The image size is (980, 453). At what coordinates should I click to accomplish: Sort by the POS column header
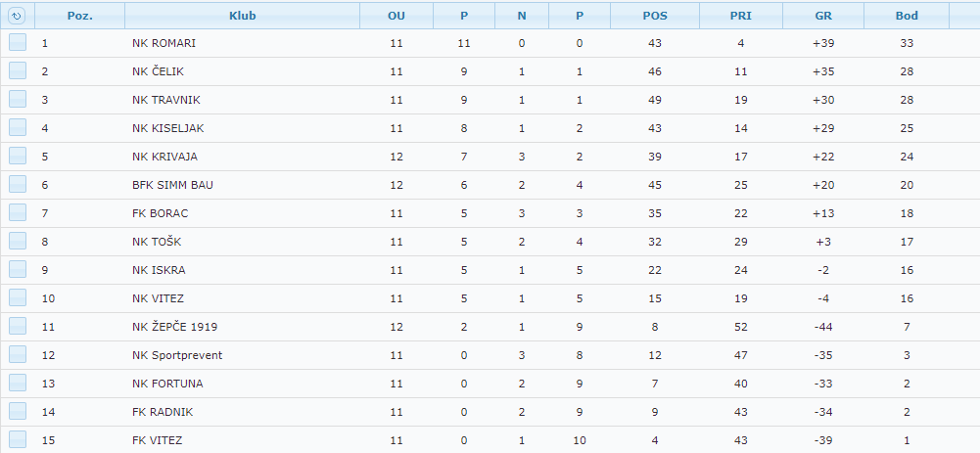click(x=655, y=16)
